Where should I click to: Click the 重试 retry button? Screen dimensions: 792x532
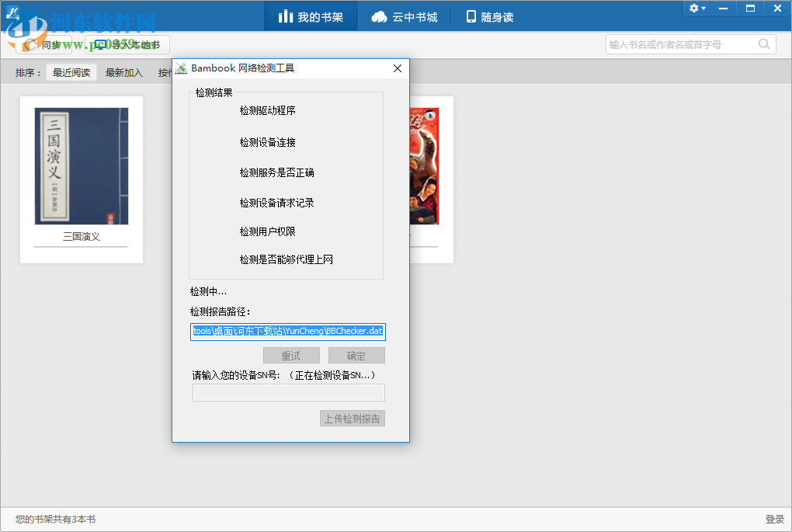pyautogui.click(x=291, y=355)
